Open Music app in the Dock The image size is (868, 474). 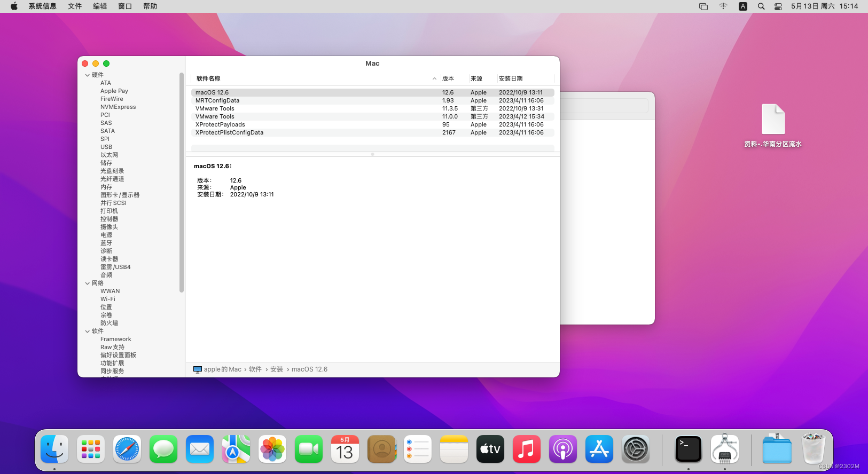(x=527, y=449)
